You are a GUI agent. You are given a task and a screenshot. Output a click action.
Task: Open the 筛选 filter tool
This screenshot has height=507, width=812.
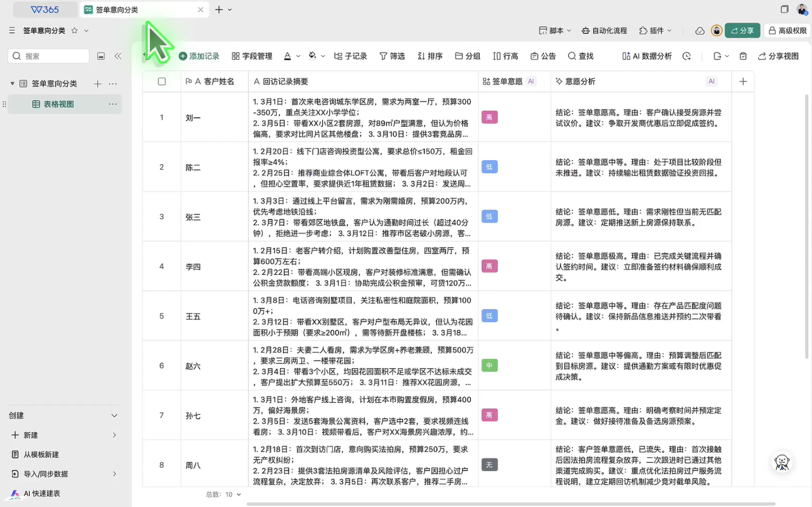click(391, 56)
